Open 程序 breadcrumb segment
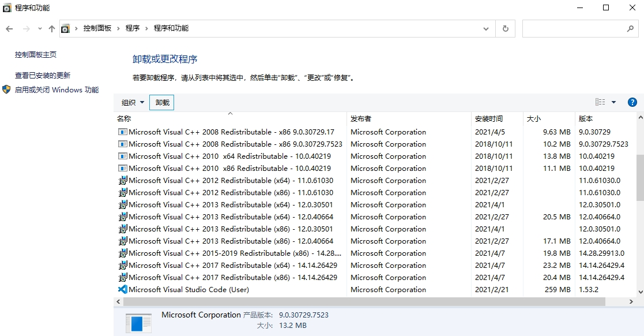 (x=133, y=28)
